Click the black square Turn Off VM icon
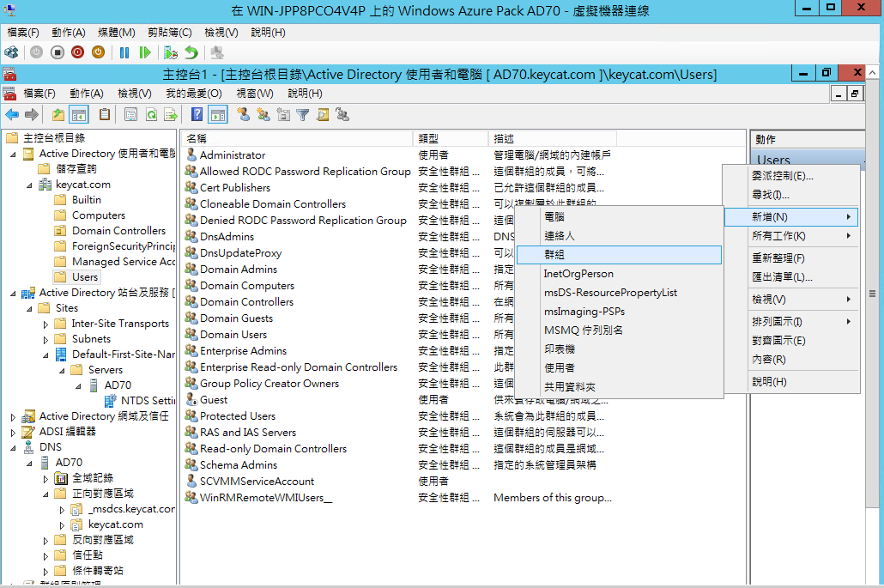 (x=57, y=52)
